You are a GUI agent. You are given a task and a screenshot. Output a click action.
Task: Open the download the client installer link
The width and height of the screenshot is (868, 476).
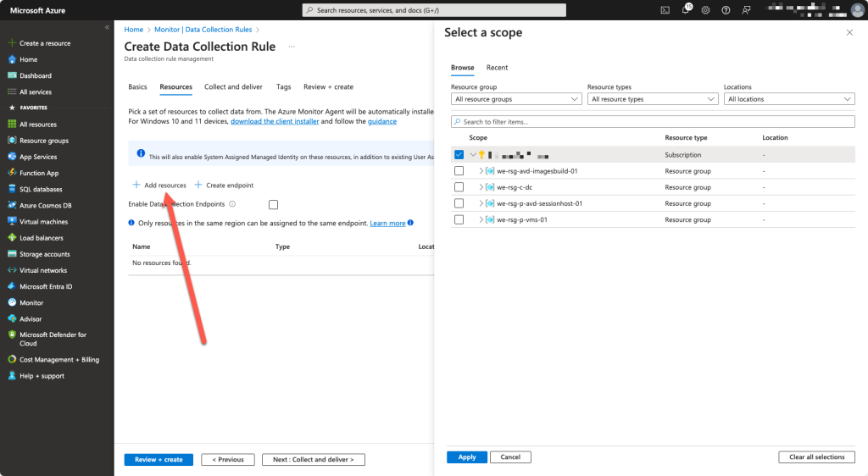click(x=275, y=122)
